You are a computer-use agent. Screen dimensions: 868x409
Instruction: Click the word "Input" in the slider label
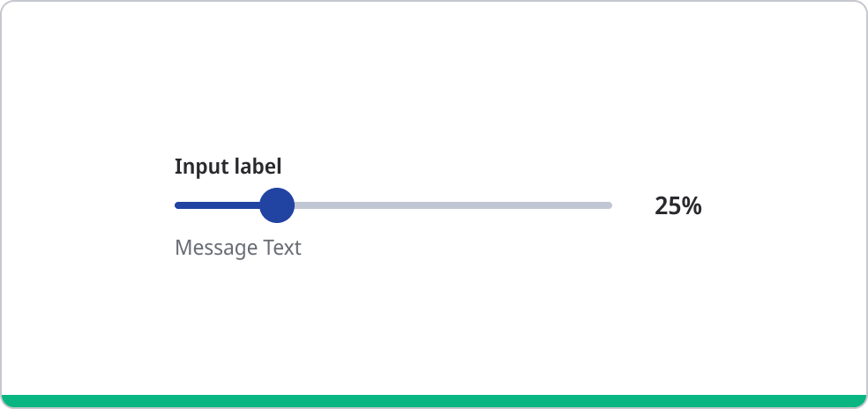(x=199, y=166)
